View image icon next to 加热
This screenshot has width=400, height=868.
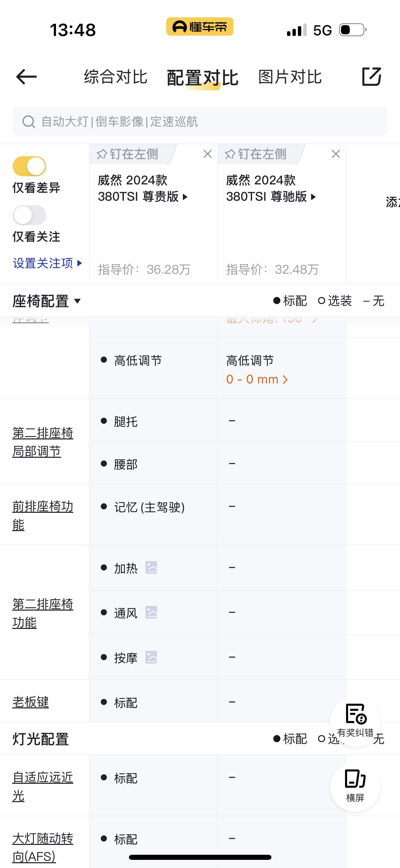[x=151, y=567]
